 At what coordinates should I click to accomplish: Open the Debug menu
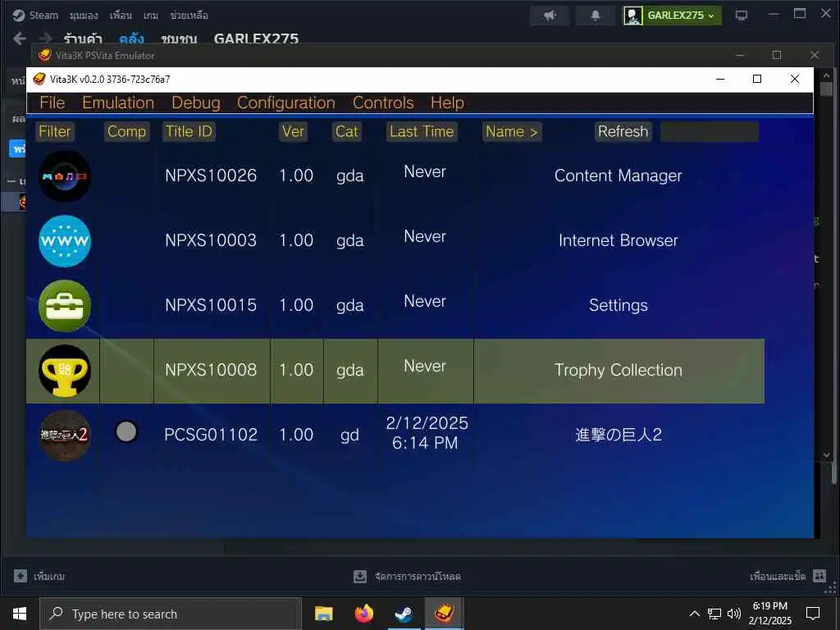[195, 103]
